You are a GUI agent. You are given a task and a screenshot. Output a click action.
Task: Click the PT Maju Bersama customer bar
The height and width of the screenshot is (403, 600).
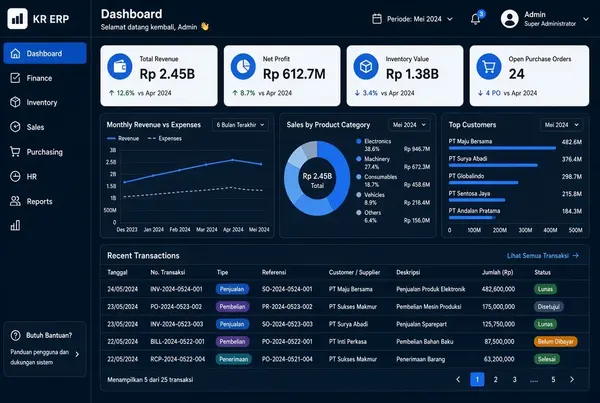click(502, 148)
